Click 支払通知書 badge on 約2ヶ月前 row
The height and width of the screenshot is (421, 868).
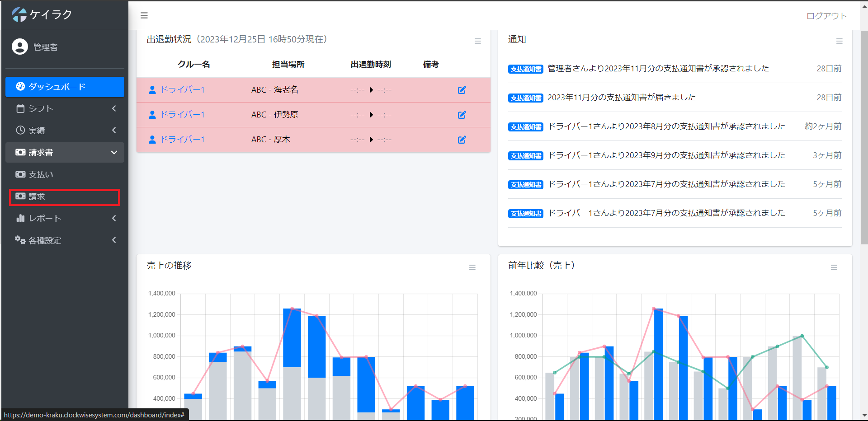click(x=526, y=127)
